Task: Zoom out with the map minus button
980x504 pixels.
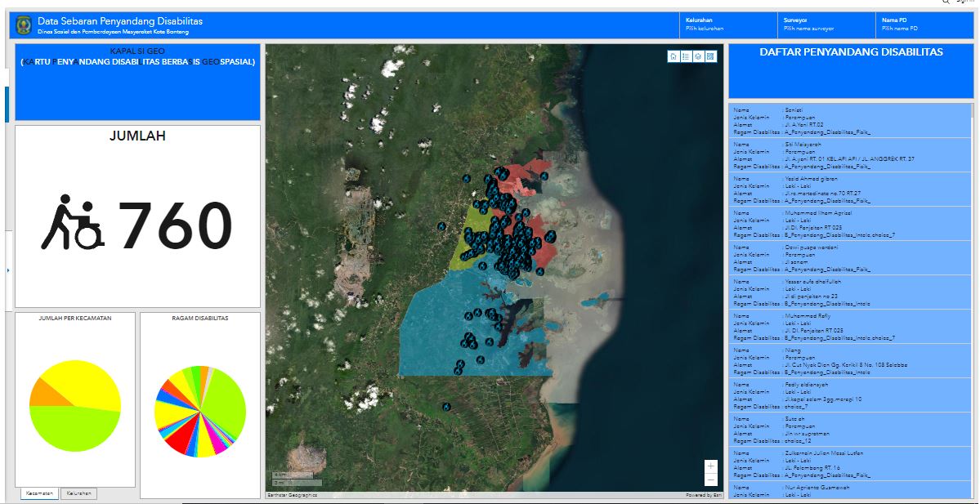Action: [710, 479]
